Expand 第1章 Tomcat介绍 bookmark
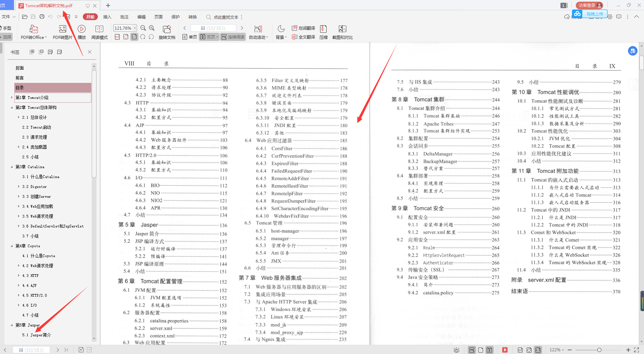 [x=12, y=98]
